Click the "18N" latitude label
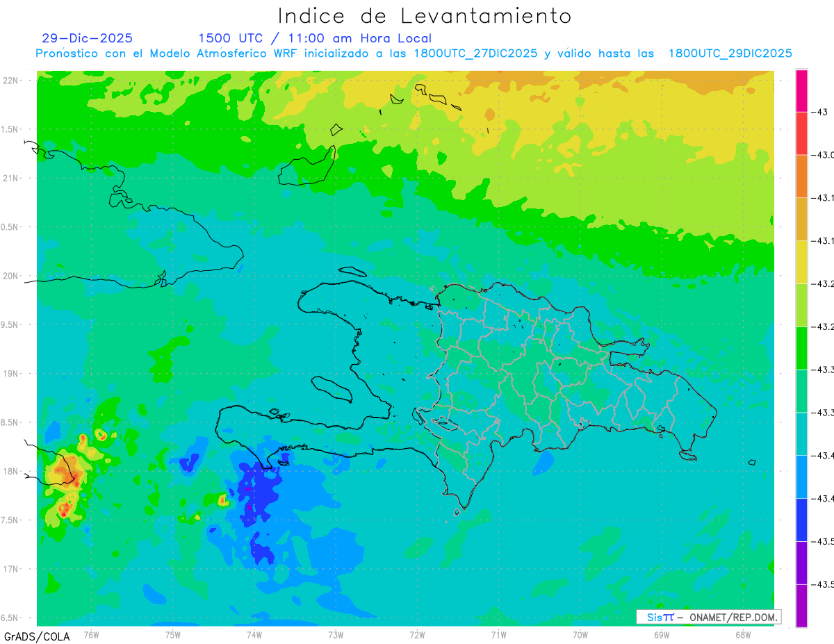Image resolution: width=834 pixels, height=644 pixels. 12,471
